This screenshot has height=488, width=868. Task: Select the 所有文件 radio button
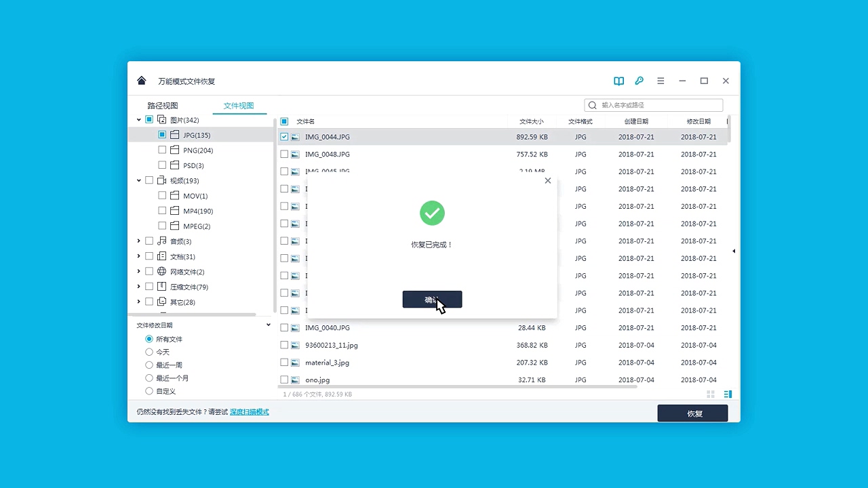(x=149, y=339)
